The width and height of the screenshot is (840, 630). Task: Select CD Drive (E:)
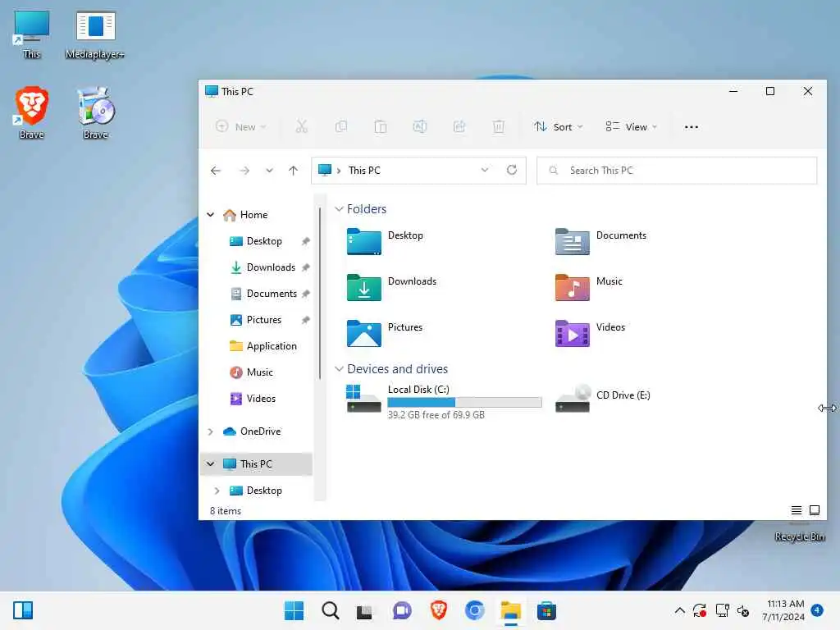pos(603,399)
